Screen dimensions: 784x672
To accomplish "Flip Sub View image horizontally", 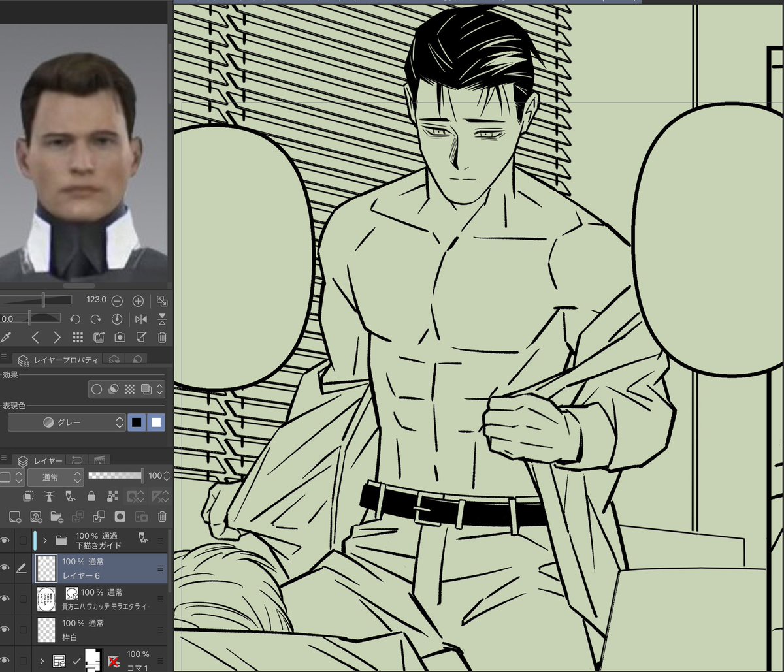I will click(140, 319).
